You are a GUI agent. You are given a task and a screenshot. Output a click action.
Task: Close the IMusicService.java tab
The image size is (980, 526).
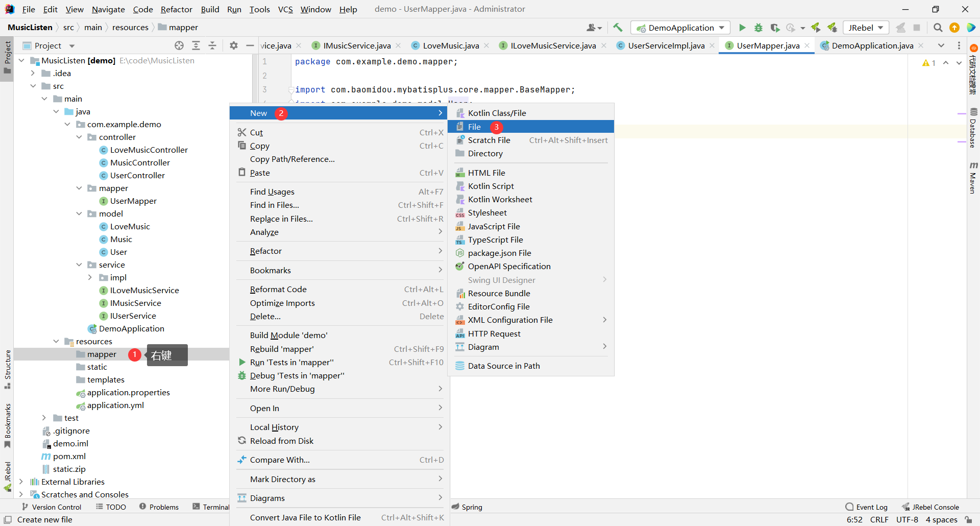click(399, 45)
